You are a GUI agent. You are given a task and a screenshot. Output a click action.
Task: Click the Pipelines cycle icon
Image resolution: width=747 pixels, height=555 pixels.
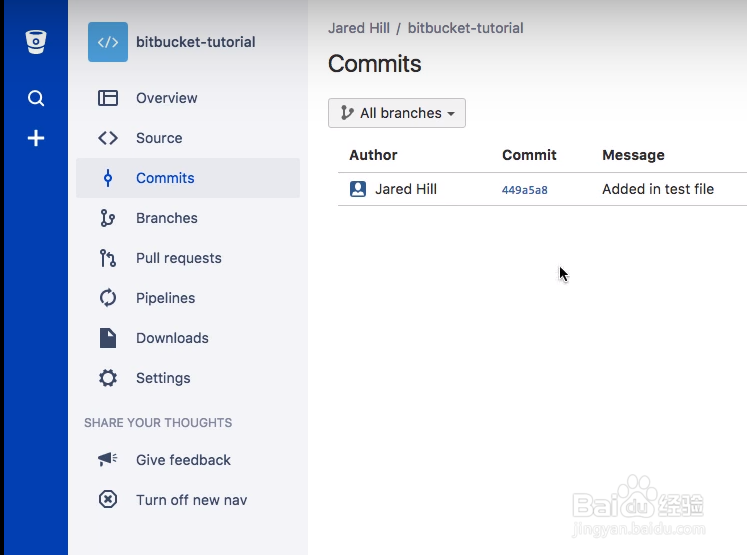[108, 298]
